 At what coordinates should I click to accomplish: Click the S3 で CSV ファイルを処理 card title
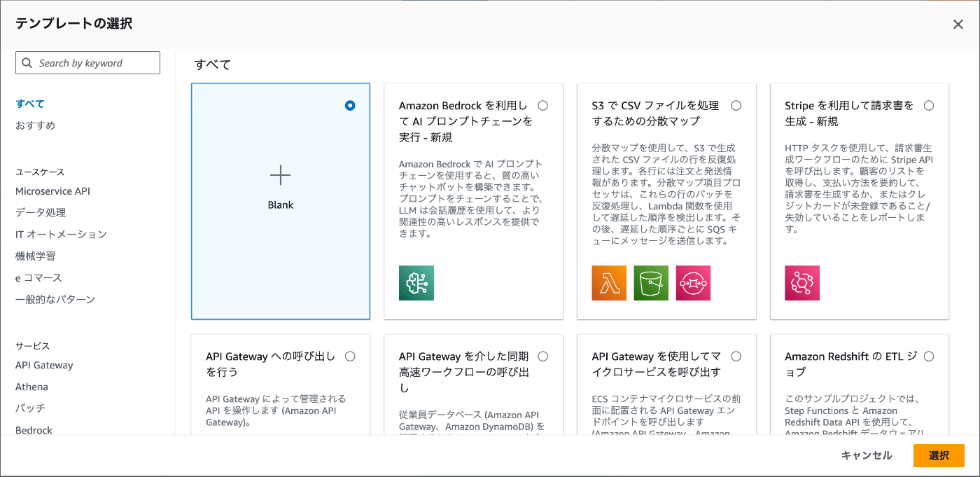655,113
